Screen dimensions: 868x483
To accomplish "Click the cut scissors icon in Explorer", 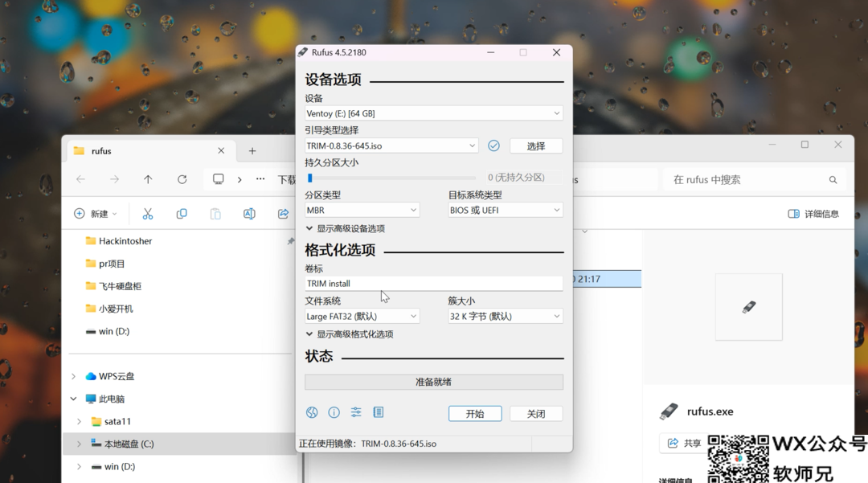I will [x=147, y=214].
